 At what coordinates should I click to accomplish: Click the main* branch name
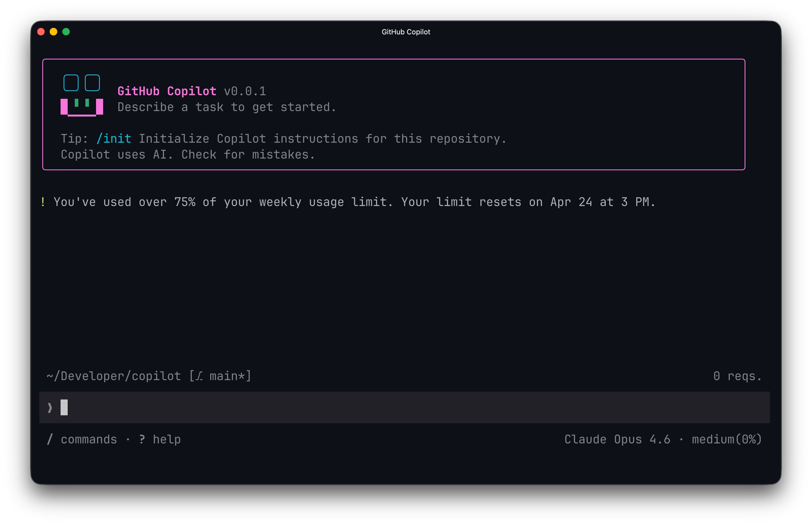coord(227,376)
